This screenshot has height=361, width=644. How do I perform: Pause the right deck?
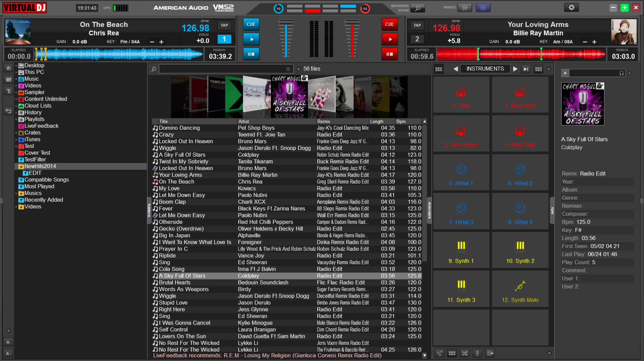[x=390, y=54]
